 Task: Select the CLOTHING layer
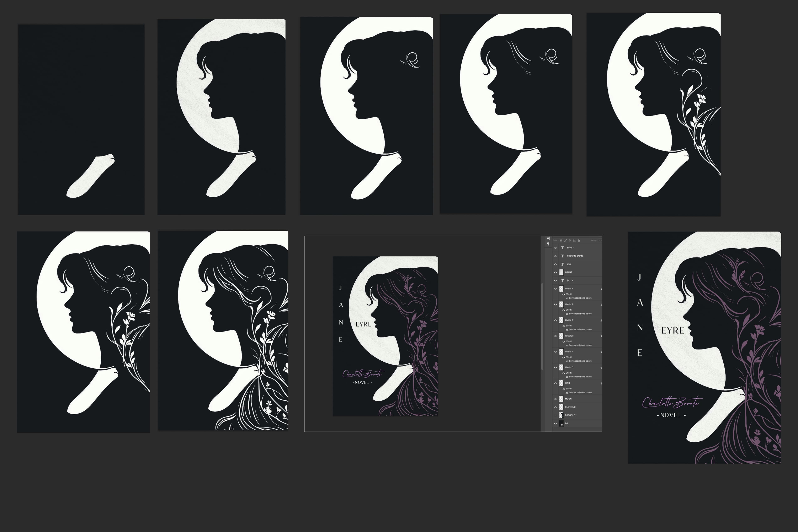570,407
